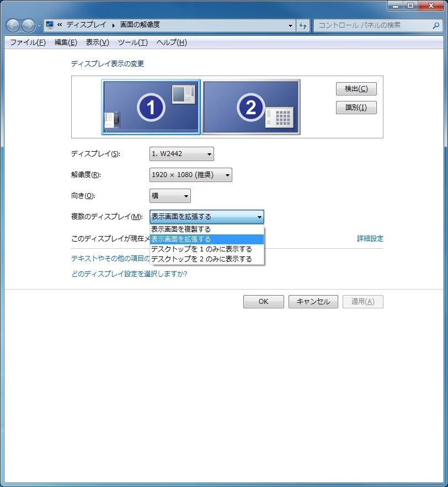
Task: Open the address bar history dropdown arrow
Action: click(290, 25)
